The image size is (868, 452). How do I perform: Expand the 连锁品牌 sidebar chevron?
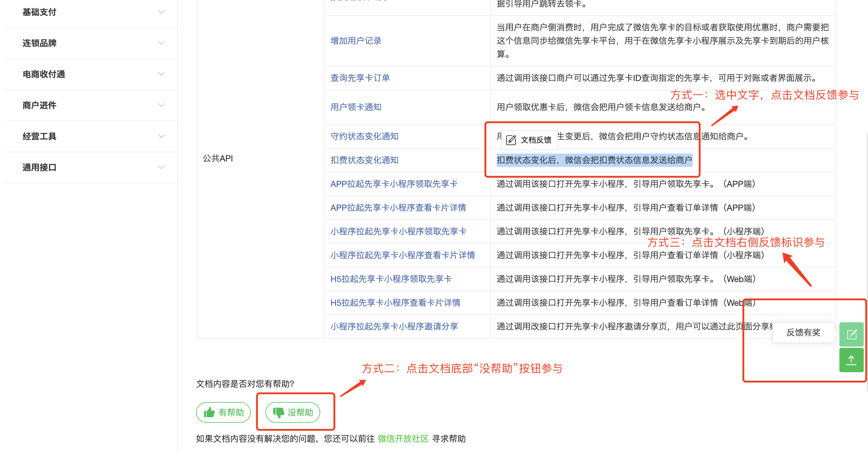click(161, 43)
